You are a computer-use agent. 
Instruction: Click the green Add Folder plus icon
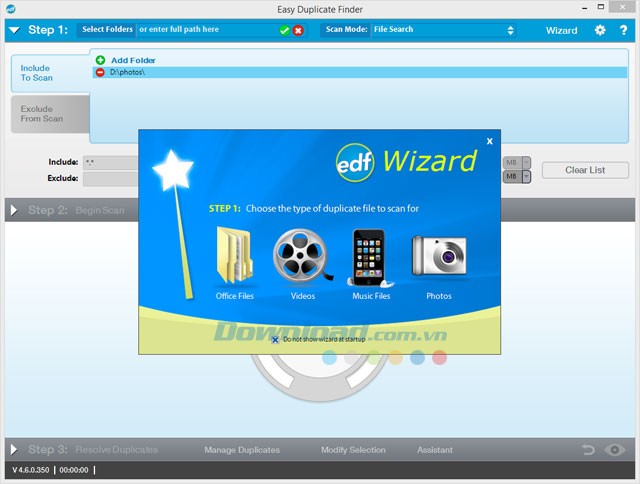click(100, 60)
